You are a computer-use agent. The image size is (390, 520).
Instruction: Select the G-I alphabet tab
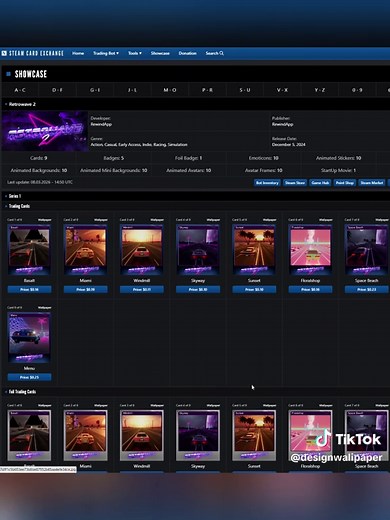coord(95,90)
